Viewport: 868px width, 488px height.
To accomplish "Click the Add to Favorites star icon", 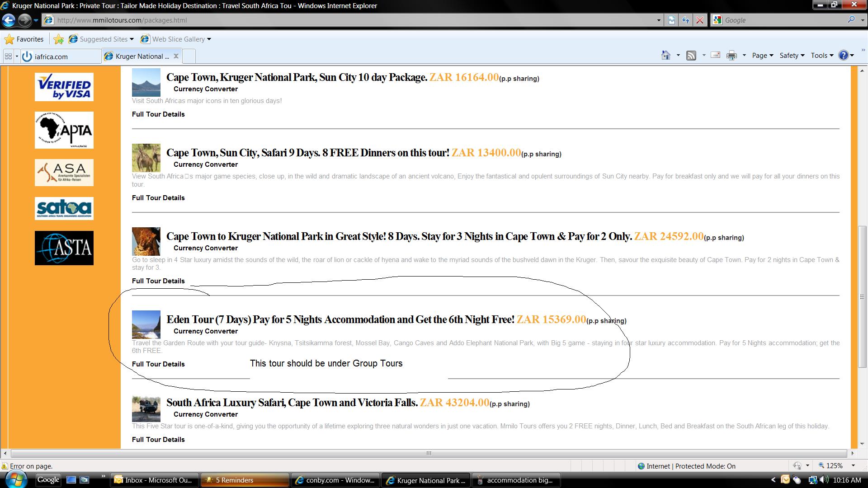I will [58, 39].
